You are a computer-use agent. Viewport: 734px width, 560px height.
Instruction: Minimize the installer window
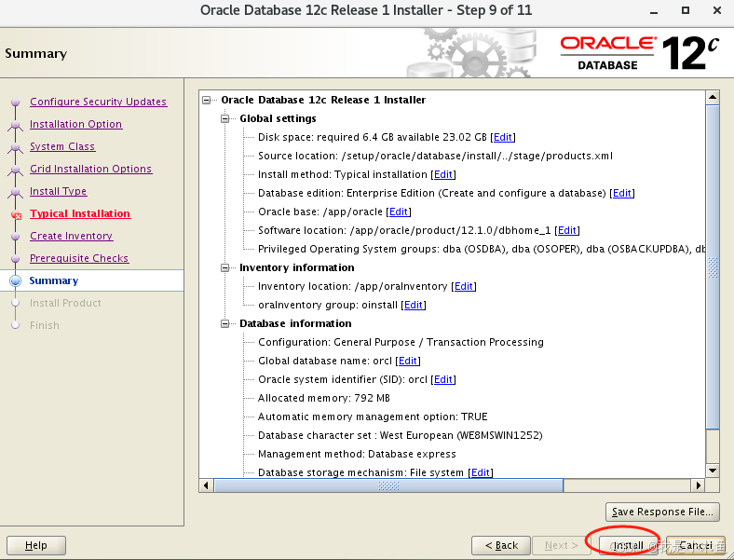[x=654, y=11]
